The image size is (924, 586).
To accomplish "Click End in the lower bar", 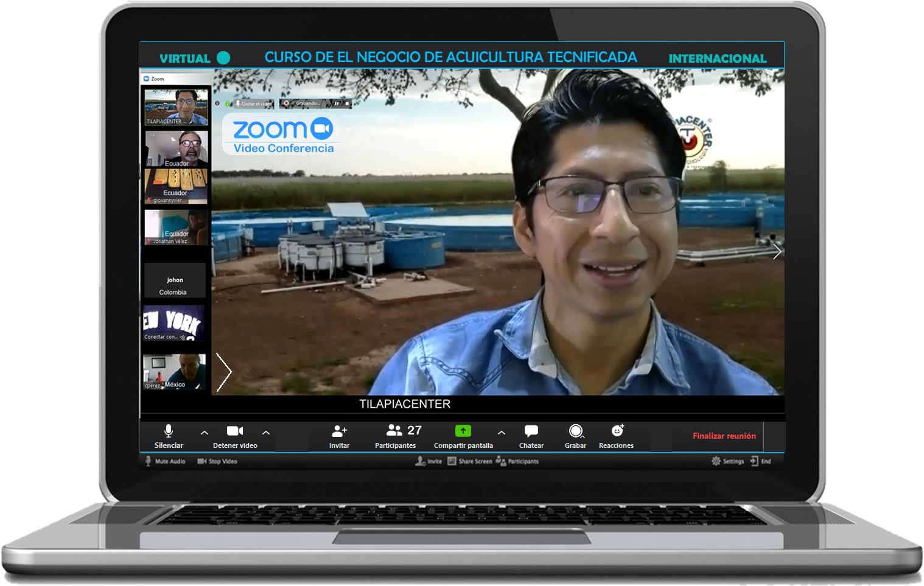I will coord(760,461).
